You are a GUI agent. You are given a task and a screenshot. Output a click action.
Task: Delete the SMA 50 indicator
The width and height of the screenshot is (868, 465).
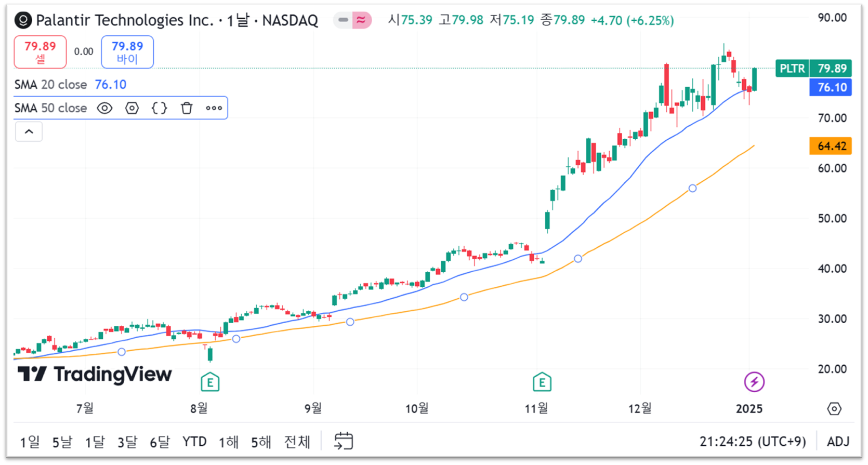point(187,108)
